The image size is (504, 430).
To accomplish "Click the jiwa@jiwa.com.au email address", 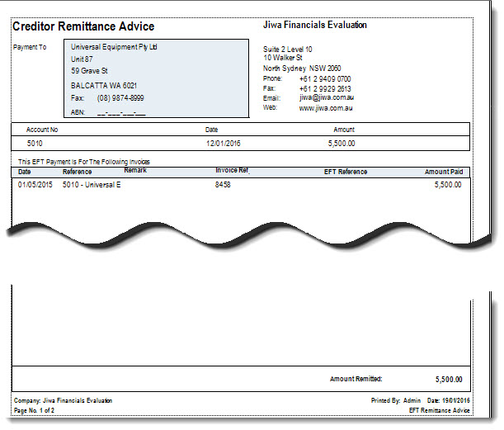I will point(327,97).
